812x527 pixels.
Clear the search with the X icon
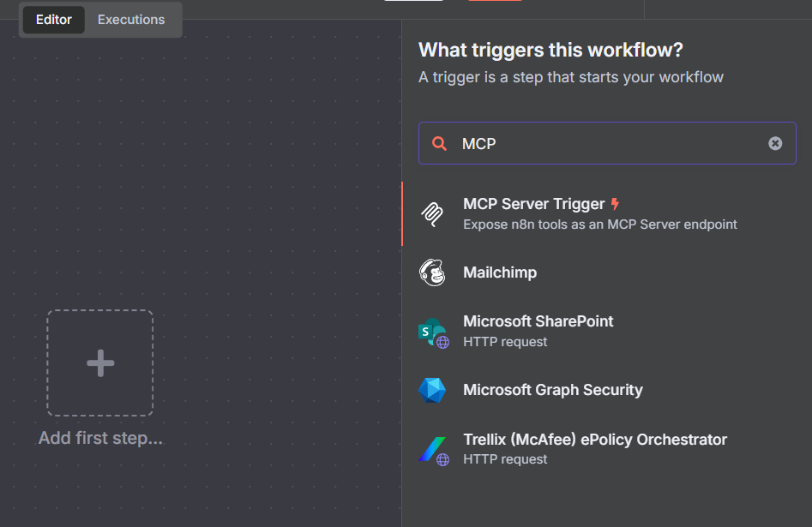(x=775, y=143)
